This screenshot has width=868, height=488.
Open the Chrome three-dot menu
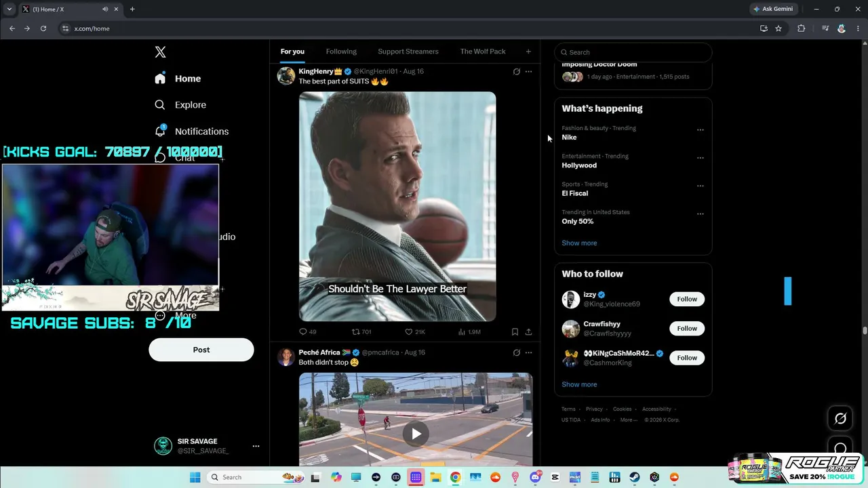click(857, 28)
